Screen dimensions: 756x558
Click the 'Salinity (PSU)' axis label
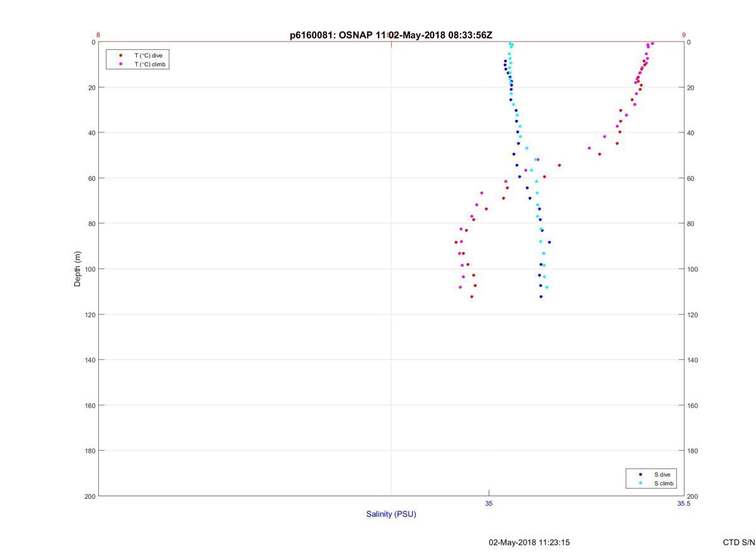pyautogui.click(x=391, y=514)
